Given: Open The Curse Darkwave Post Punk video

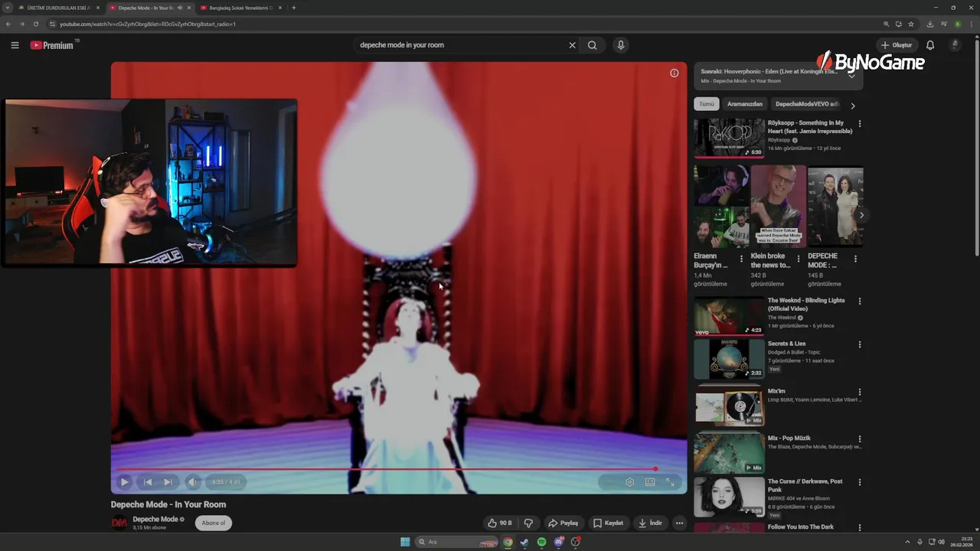Looking at the screenshot, I should click(x=729, y=497).
